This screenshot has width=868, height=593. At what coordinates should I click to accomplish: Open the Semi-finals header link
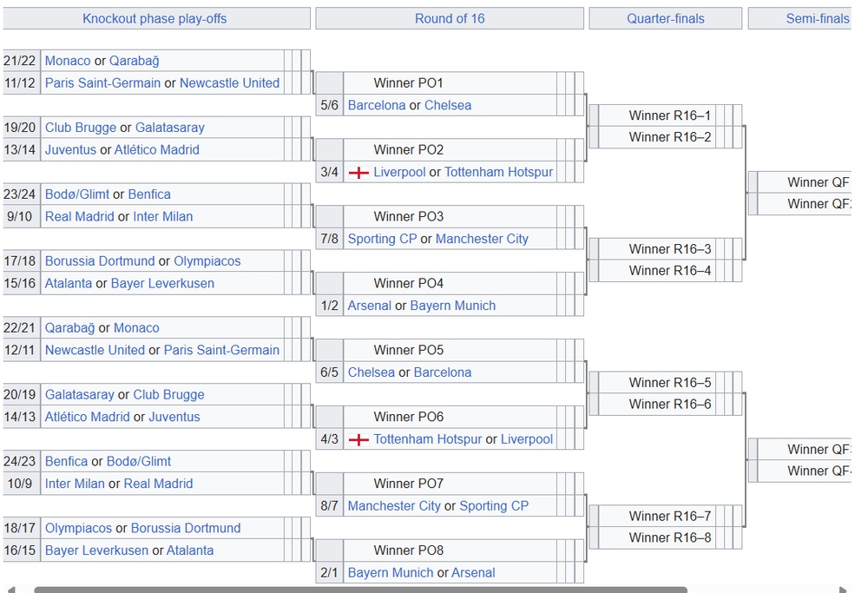818,18
